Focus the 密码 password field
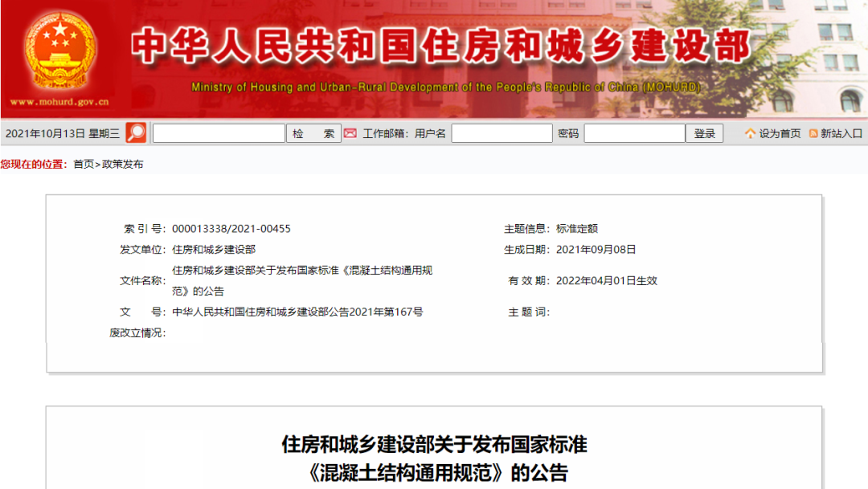The height and width of the screenshot is (489, 868). tap(634, 133)
